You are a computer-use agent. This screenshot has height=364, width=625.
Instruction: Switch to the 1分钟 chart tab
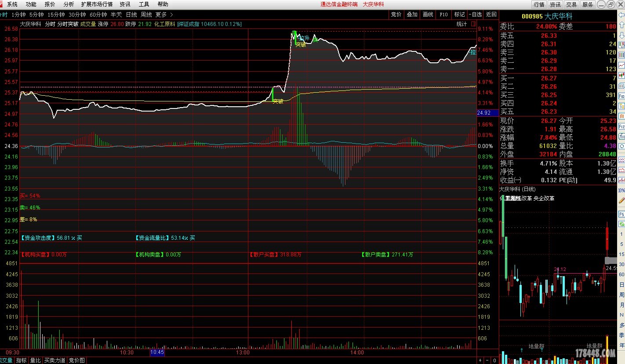pos(19,14)
